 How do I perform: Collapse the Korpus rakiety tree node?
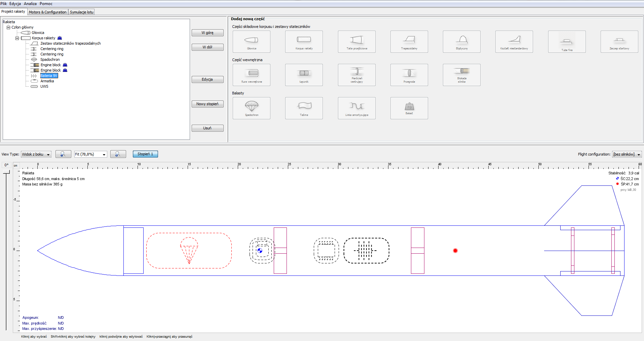(x=17, y=38)
